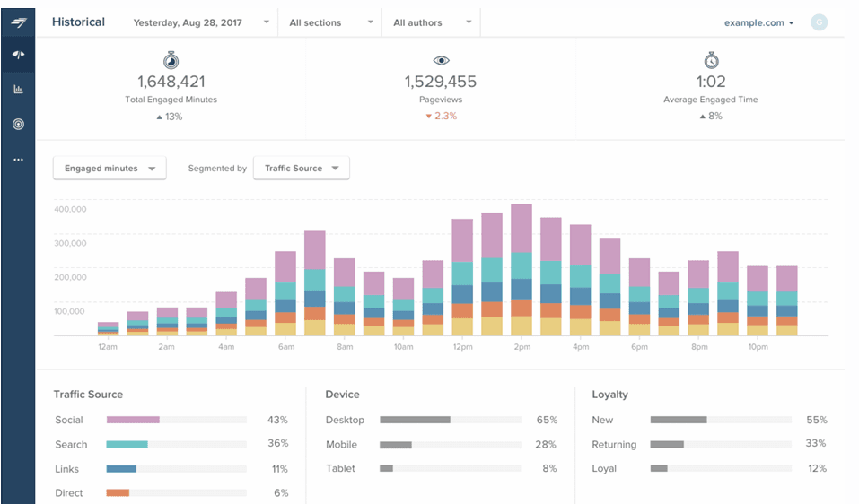
Task: Click the Search traffic teal percentage bar
Action: 127,444
